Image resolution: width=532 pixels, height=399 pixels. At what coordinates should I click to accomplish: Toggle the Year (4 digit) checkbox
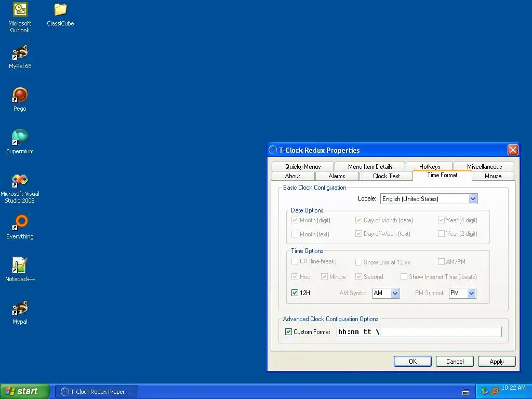click(x=441, y=220)
